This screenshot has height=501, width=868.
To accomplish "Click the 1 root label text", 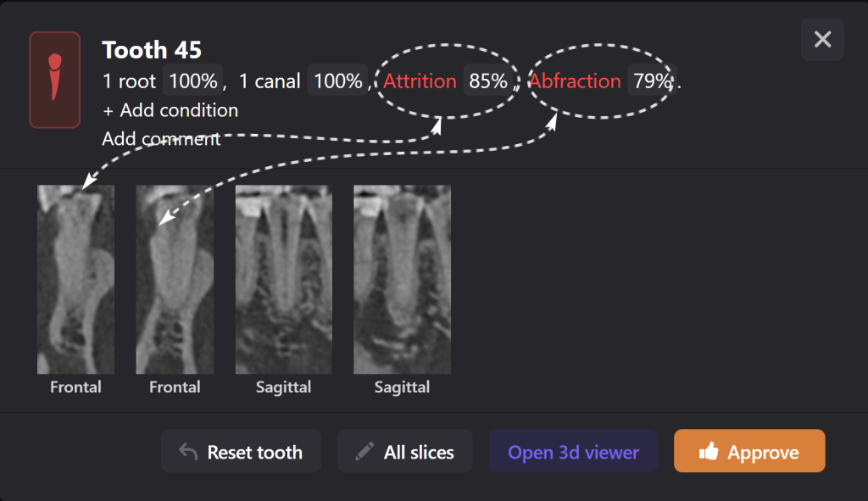I will (129, 81).
